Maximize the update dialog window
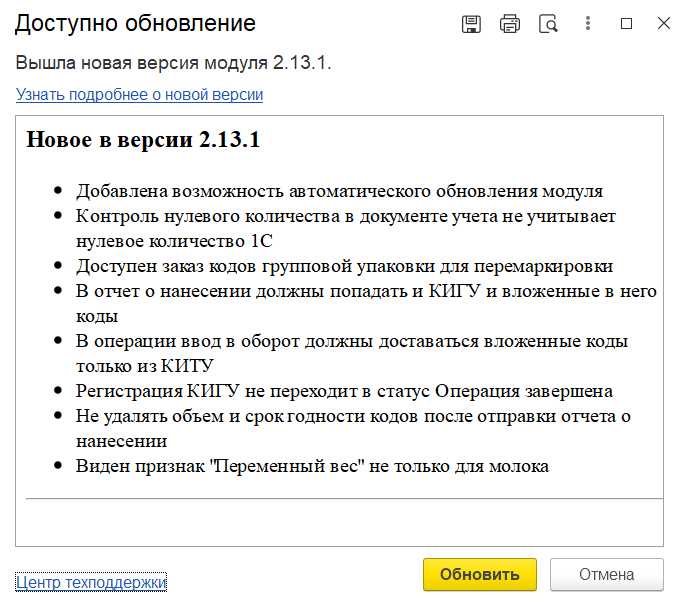The image size is (687, 603). pyautogui.click(x=626, y=24)
